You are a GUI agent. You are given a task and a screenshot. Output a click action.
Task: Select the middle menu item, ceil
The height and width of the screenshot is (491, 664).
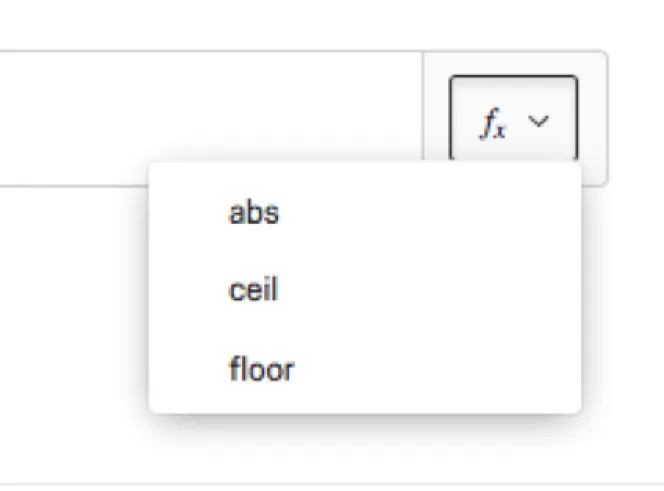pos(253,291)
